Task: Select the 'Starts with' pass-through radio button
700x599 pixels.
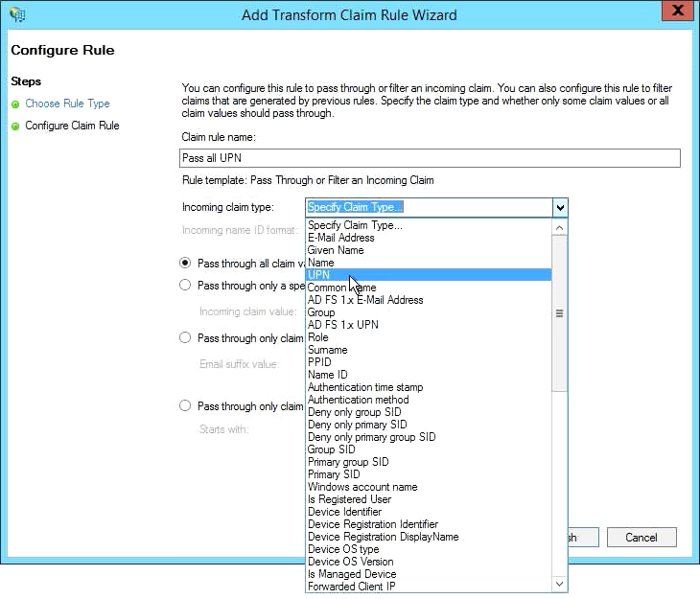Action: pyautogui.click(x=186, y=405)
